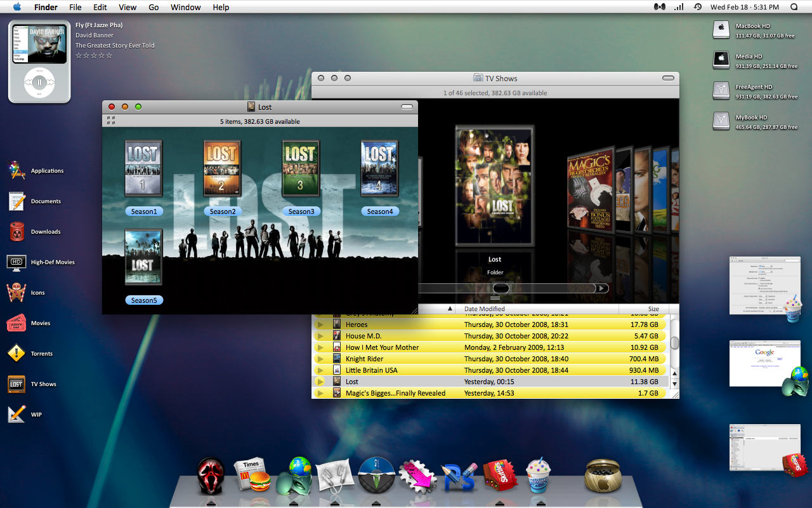The image size is (812, 508).
Task: Open the Window menu
Action: 186,7
